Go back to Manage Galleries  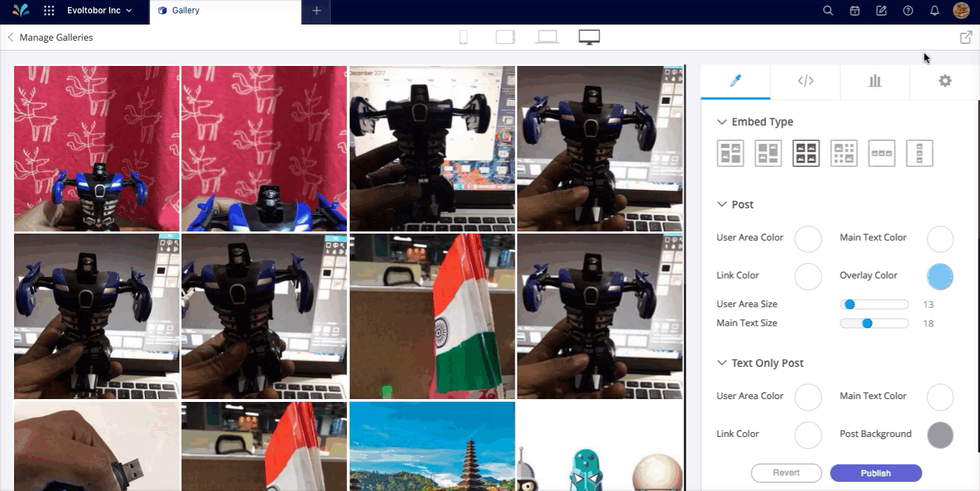click(50, 37)
